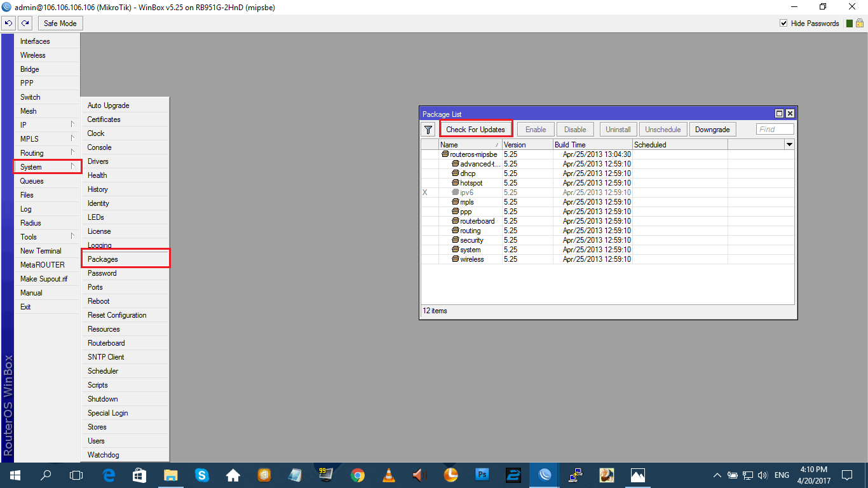Select the routeros-mipsbe package row
Image resolution: width=868 pixels, height=488 pixels.
coord(607,154)
